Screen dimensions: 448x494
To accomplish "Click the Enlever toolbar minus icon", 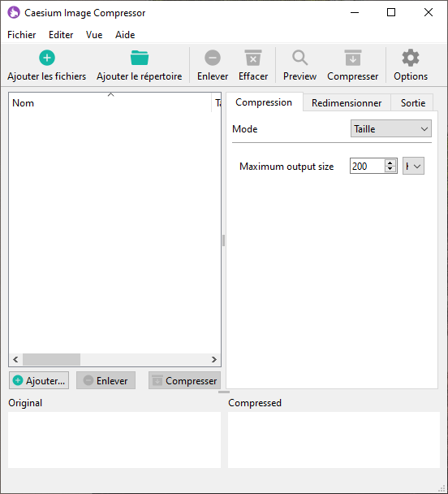I will 213,58.
